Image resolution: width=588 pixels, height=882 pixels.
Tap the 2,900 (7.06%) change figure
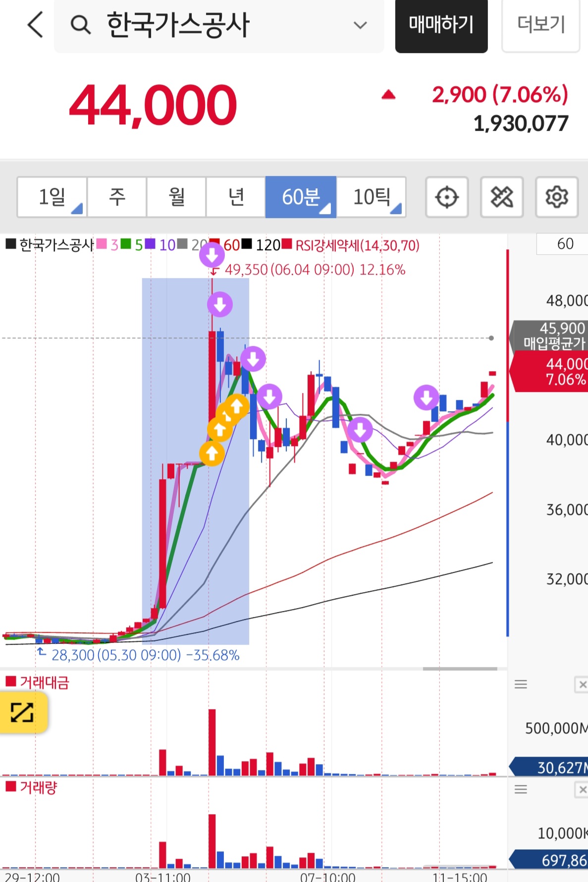(499, 95)
